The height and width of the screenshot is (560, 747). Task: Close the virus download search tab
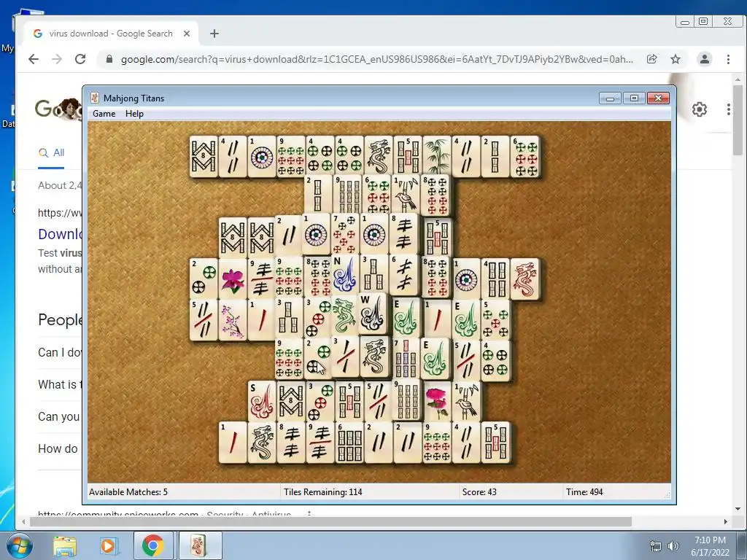click(187, 34)
